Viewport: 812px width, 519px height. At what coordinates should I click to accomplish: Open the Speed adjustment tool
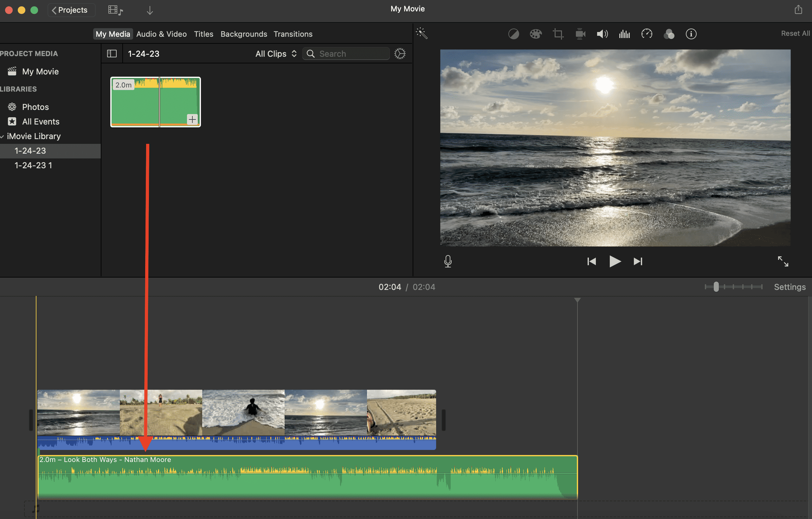coord(647,34)
